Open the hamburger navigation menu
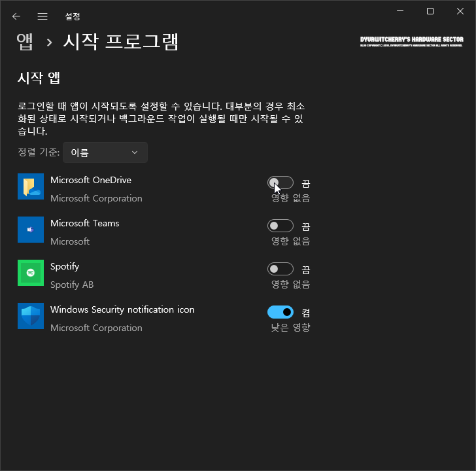Image resolution: width=476 pixels, height=471 pixels. [x=42, y=16]
